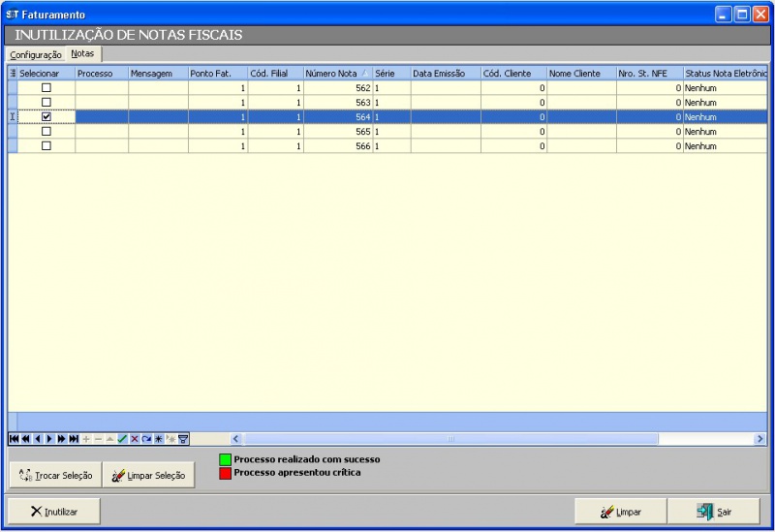Select the checkbox for nota 566
This screenshot has height=532, width=775.
[46, 146]
